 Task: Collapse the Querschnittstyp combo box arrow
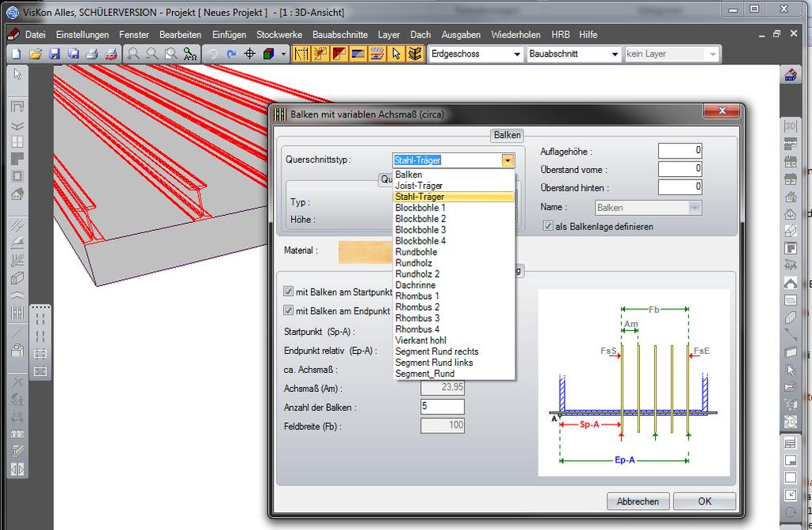507,160
